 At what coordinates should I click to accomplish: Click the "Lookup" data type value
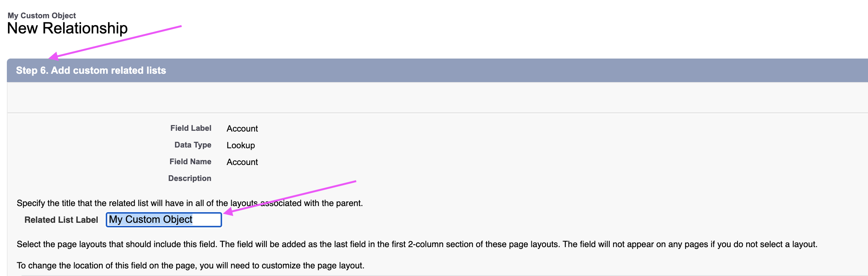pyautogui.click(x=241, y=145)
